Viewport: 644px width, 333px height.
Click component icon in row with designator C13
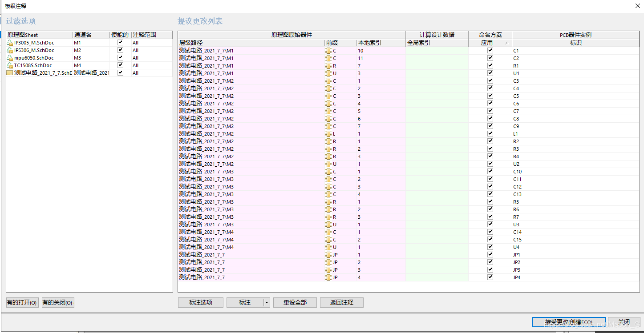(329, 194)
